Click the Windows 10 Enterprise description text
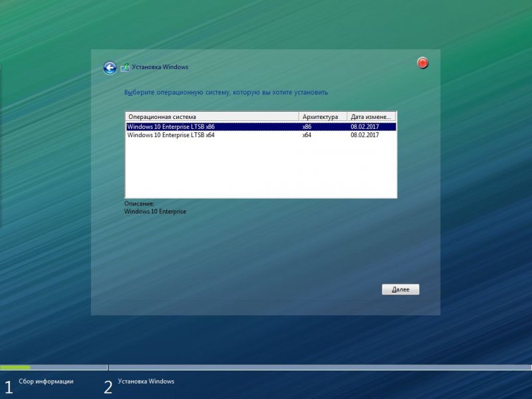Image resolution: width=532 pixels, height=399 pixels. (x=155, y=211)
